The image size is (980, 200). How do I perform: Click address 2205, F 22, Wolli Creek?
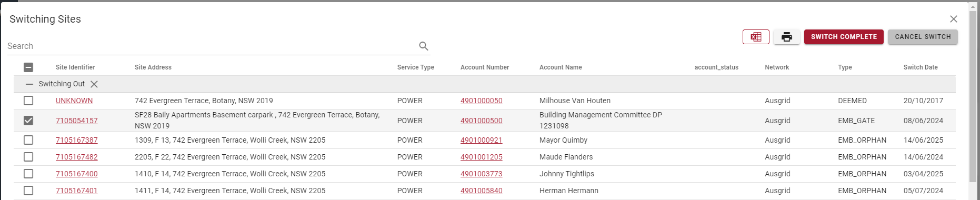pyautogui.click(x=230, y=157)
